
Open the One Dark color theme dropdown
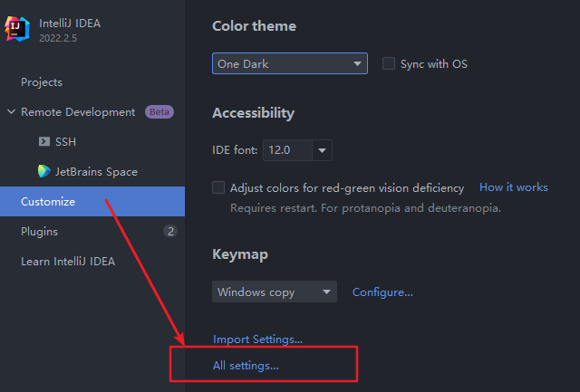(x=290, y=63)
